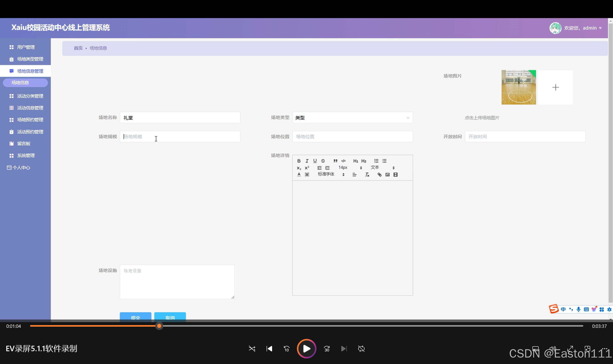This screenshot has width=613, height=364.
Task: Increase indent in the editor
Action: (328, 168)
